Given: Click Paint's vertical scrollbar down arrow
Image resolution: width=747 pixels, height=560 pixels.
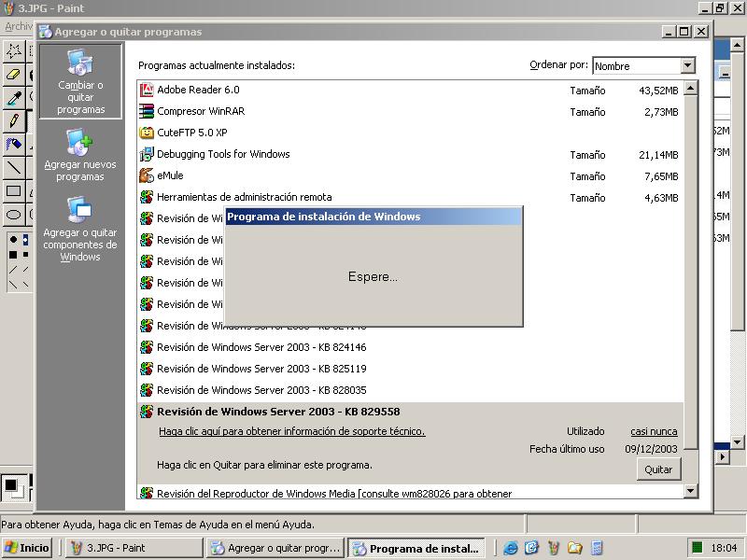Looking at the screenshot, I should point(737,442).
